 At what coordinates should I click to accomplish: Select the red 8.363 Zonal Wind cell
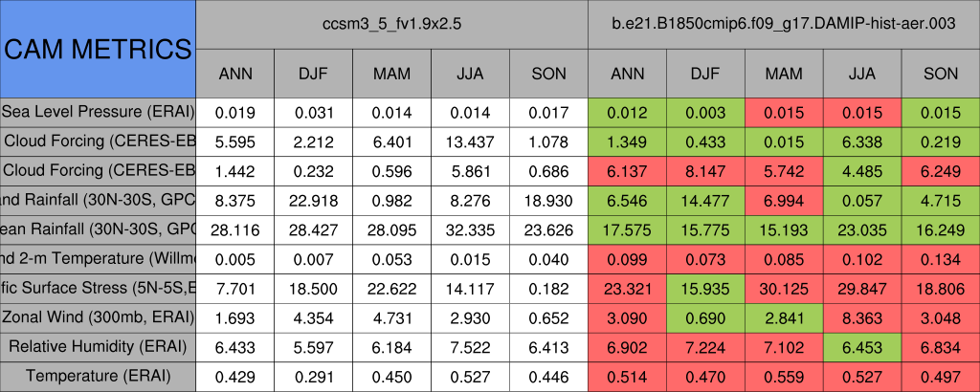[862, 317]
